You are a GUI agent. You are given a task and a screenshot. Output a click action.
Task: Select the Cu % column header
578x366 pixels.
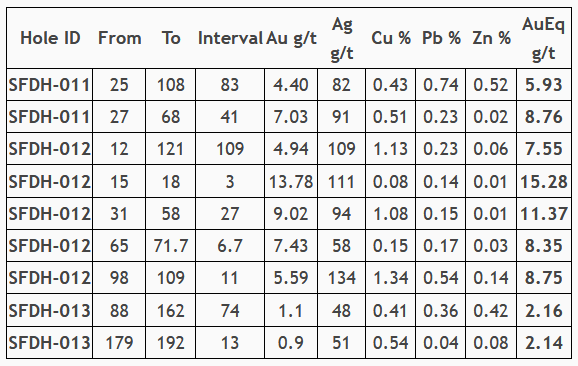point(390,38)
